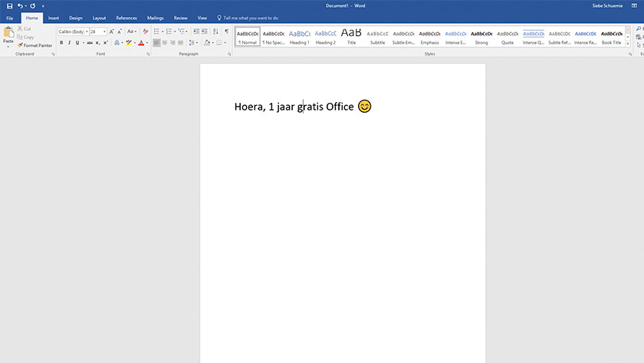Image resolution: width=644 pixels, height=363 pixels.
Task: Toggle Italic formatting
Action: tap(69, 43)
